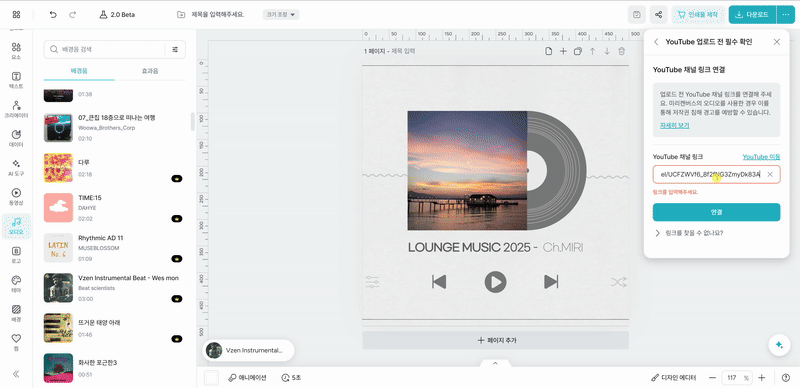Click the 연결 connect button
Image resolution: width=800 pixels, height=388 pixels.
click(x=716, y=212)
